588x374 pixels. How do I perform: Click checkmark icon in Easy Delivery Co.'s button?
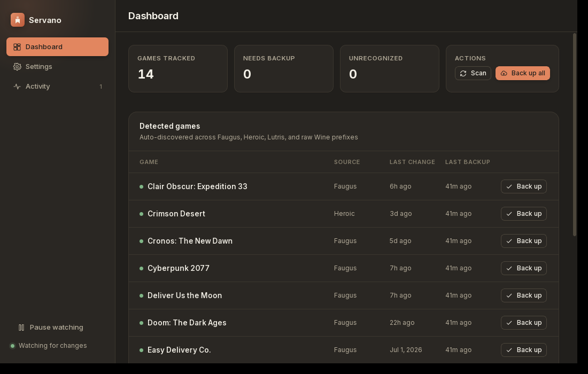(x=509, y=350)
